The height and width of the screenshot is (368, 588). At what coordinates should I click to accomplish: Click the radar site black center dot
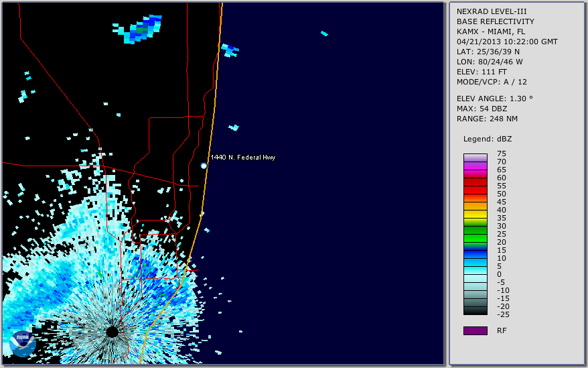112,332
